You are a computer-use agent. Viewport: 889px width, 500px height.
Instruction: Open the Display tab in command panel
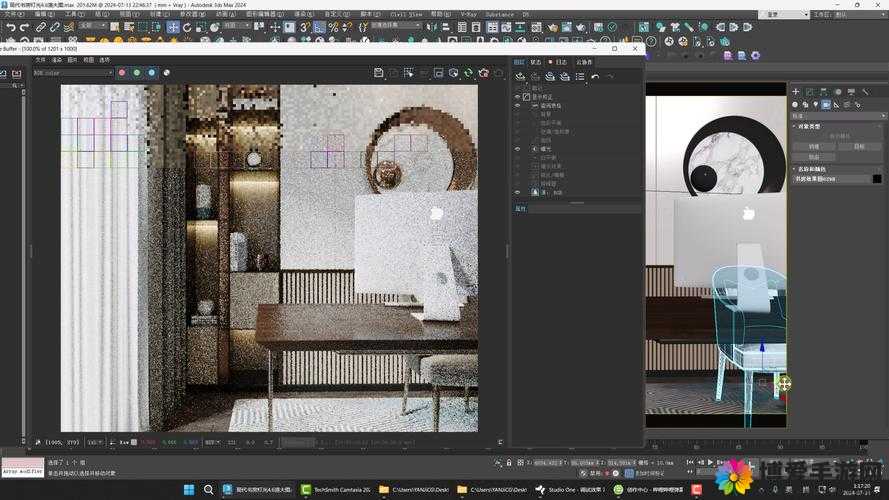[851, 91]
